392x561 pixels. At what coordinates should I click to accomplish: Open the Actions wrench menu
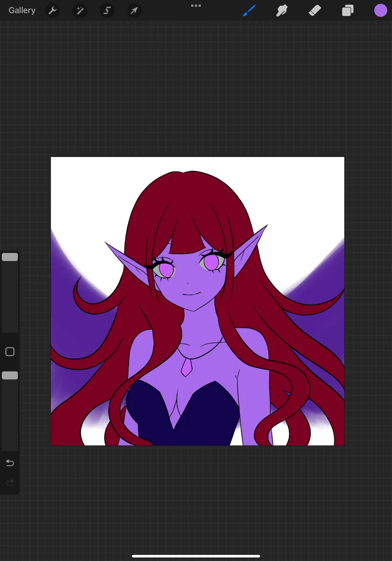pos(53,10)
